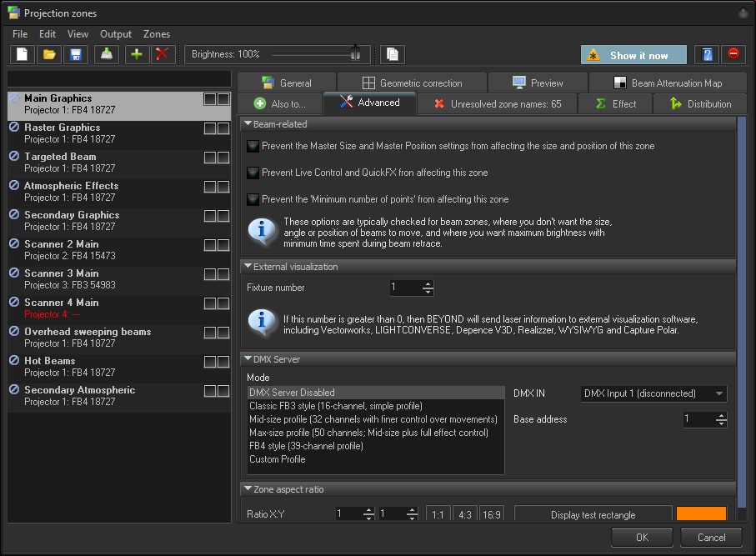Collapse the External visualization section
The height and width of the screenshot is (556, 756).
(x=248, y=267)
